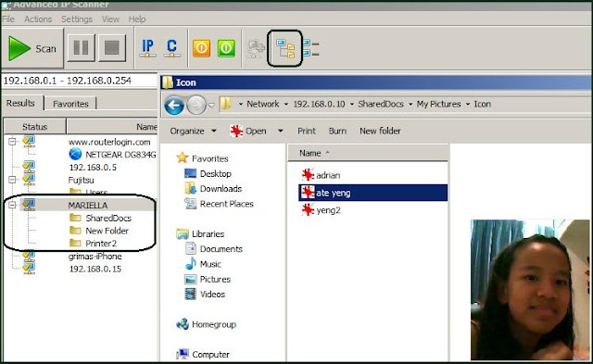Open Desktop in navigation pane

point(208,173)
